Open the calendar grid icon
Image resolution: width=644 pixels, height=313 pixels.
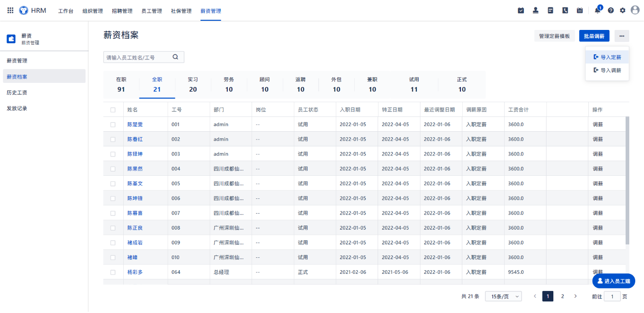click(x=580, y=10)
